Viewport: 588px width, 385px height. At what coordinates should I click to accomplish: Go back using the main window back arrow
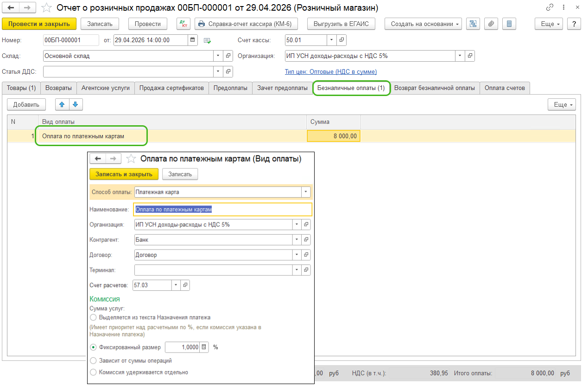click(x=11, y=7)
